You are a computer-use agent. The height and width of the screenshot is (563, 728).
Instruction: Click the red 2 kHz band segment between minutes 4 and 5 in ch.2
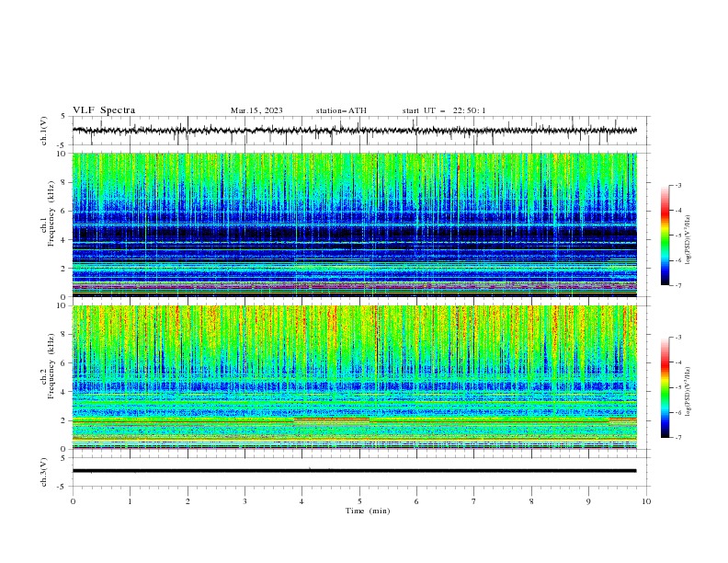coord(332,419)
